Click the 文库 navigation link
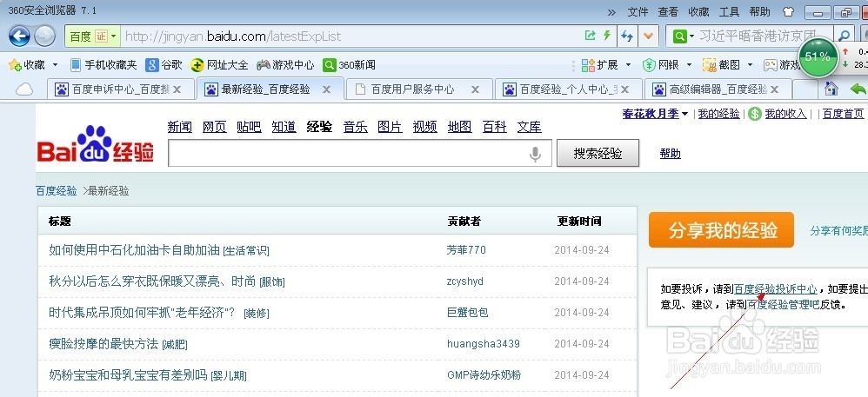 [x=529, y=127]
